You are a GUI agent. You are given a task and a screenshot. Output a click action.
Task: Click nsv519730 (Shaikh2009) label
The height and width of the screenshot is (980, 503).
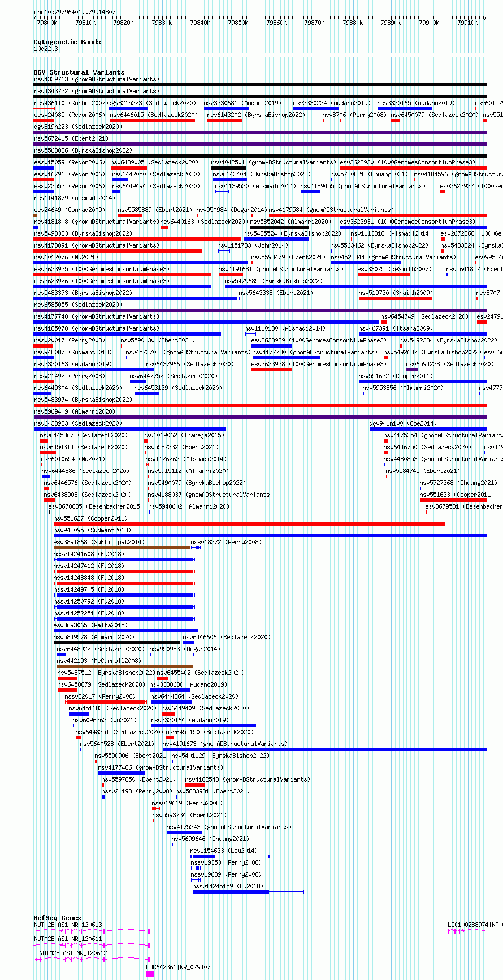point(396,293)
